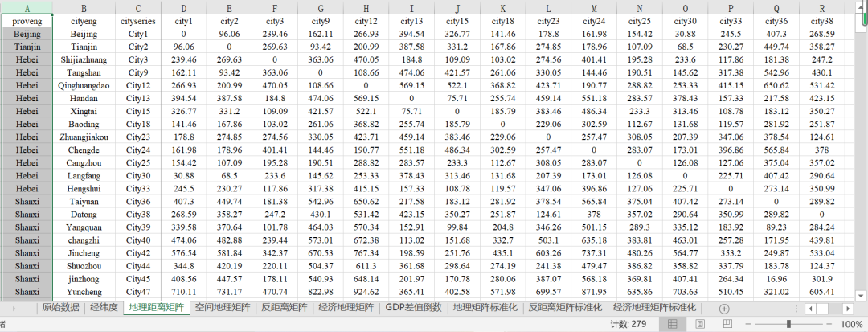Click the cell with value 710.11
The height and width of the screenshot is (332, 868).
[x=184, y=292]
